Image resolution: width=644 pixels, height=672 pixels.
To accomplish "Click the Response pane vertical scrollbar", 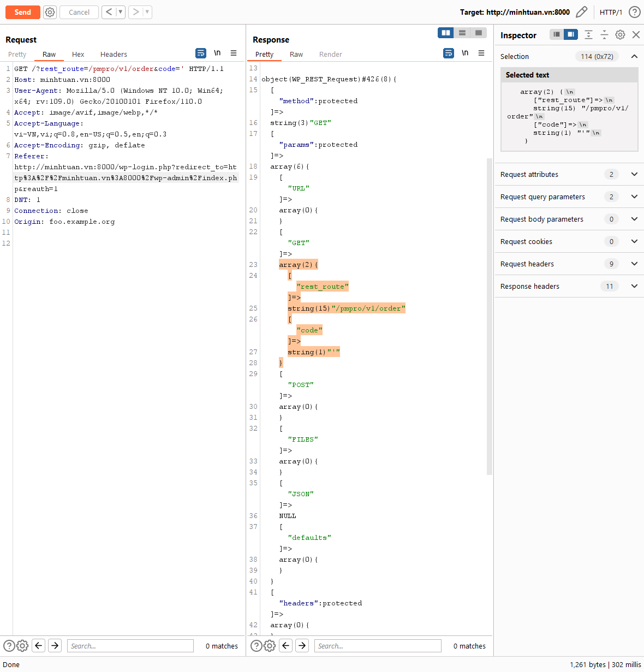I will click(x=490, y=317).
